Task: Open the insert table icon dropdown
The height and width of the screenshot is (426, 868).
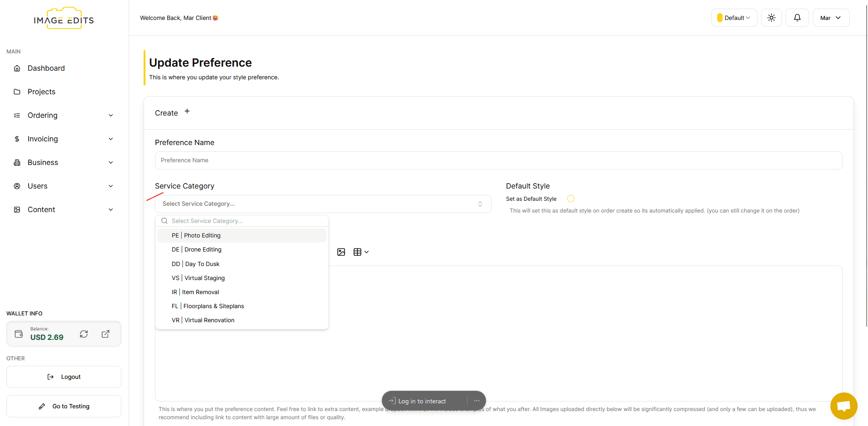Action: click(x=361, y=252)
